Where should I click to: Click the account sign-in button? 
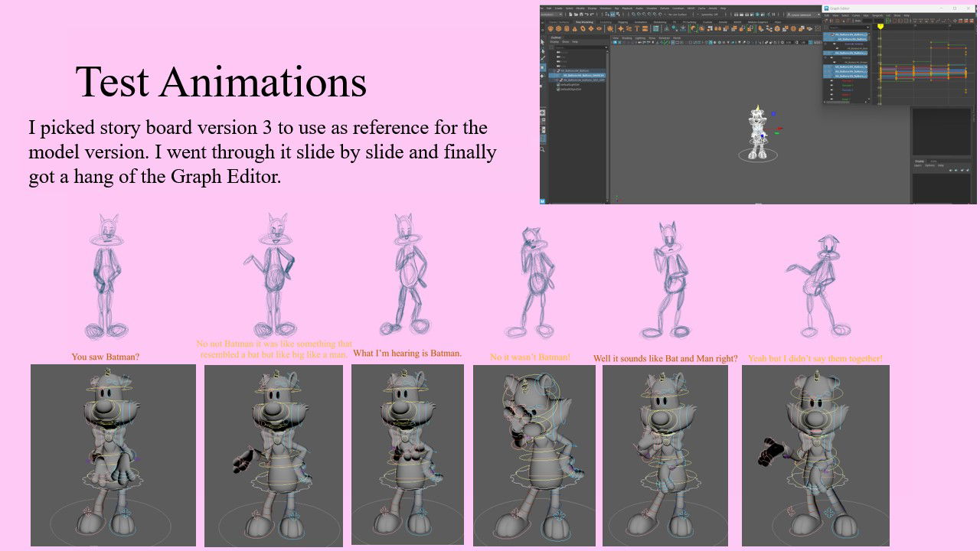pos(799,15)
